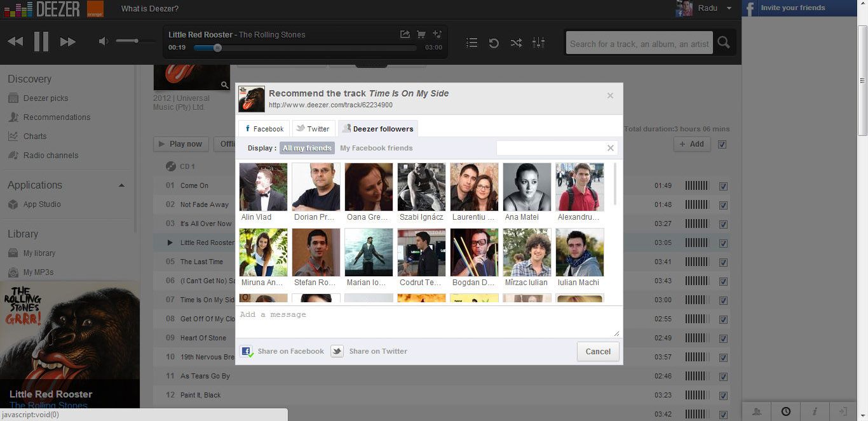The image size is (868, 421).
Task: Click the Add a message text area
Action: (428, 322)
